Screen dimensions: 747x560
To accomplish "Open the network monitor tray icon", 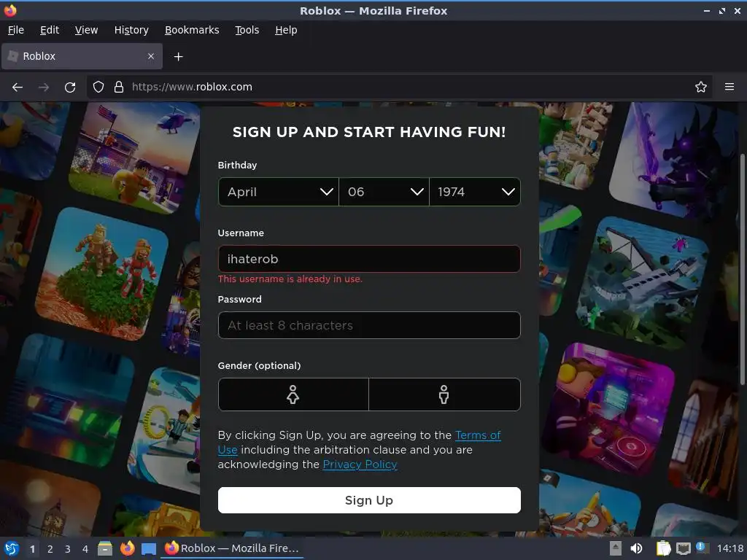I will point(683,549).
